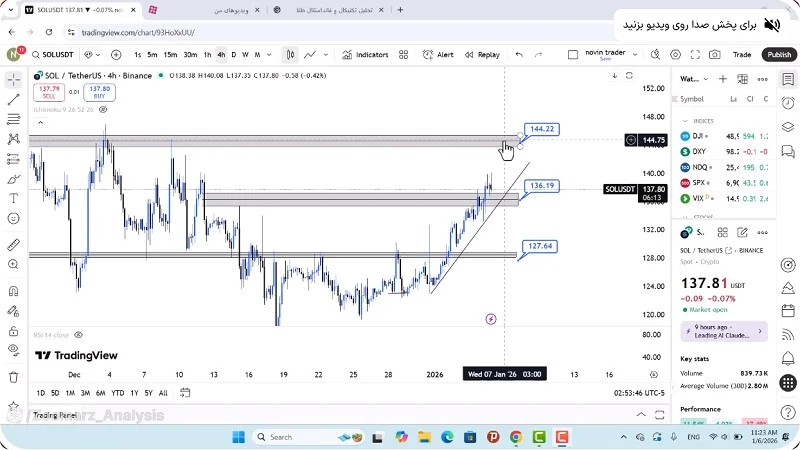Expand the novin trader layout dropdown

(x=636, y=55)
